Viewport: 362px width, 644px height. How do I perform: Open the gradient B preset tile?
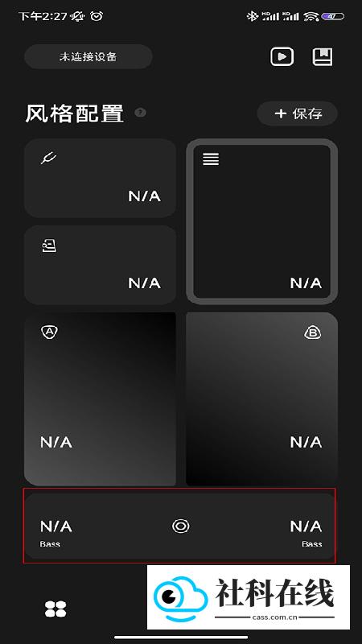pos(262,399)
